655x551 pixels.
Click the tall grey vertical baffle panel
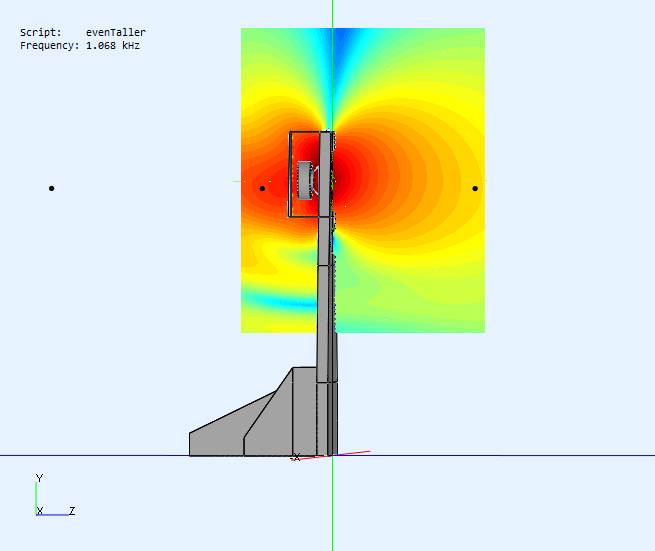point(325,292)
